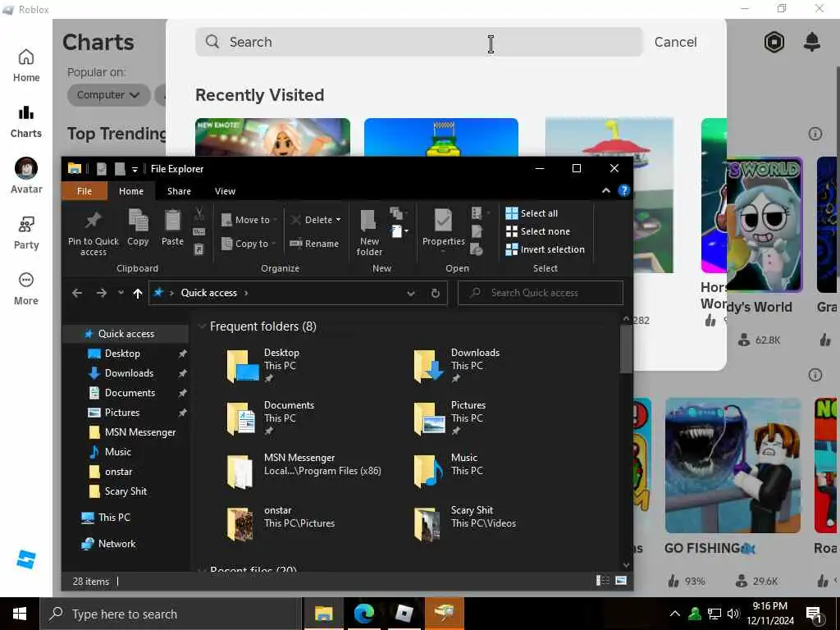Select MSN Messenger in navigation pane
This screenshot has height=630, width=840.
coord(139,431)
